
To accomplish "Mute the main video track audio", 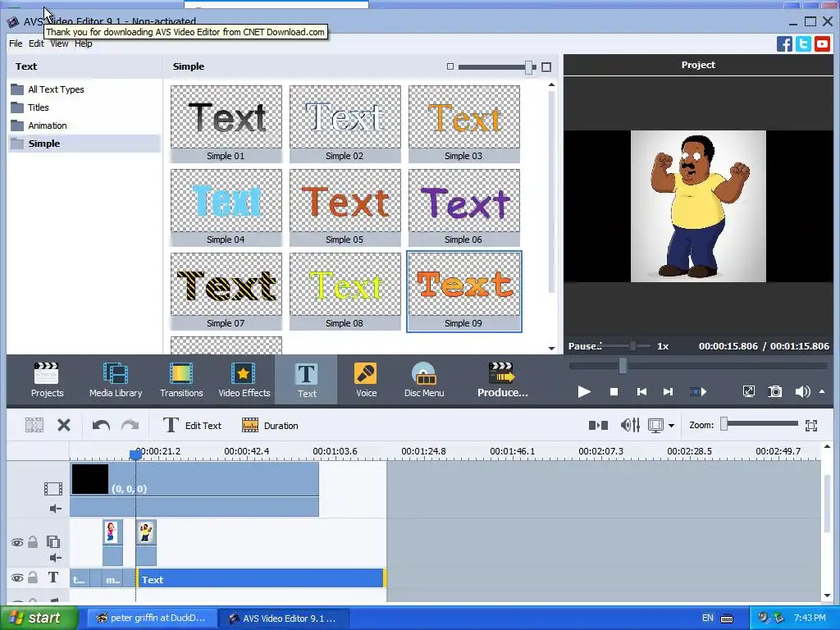I will 55,509.
